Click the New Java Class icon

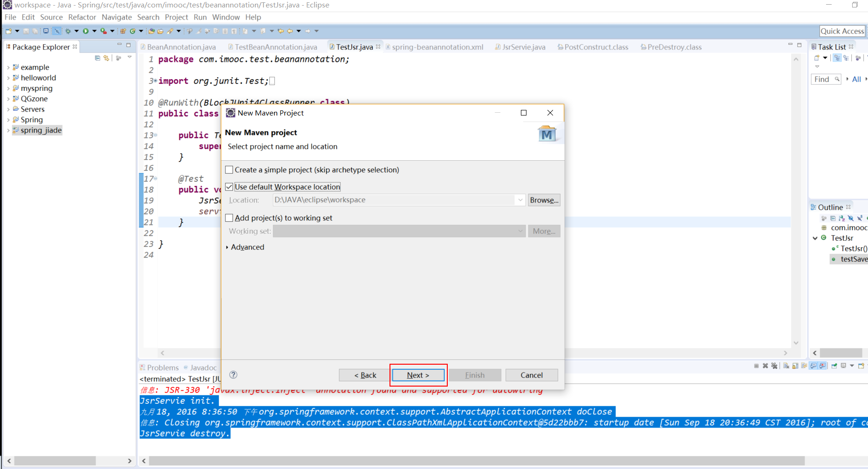pyautogui.click(x=133, y=31)
